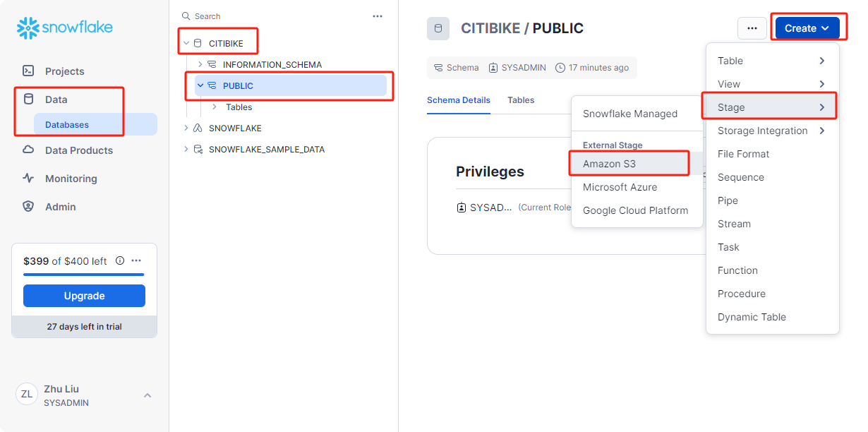Expand the Tables folder under PUBLIC
868x432 pixels.
tap(215, 107)
